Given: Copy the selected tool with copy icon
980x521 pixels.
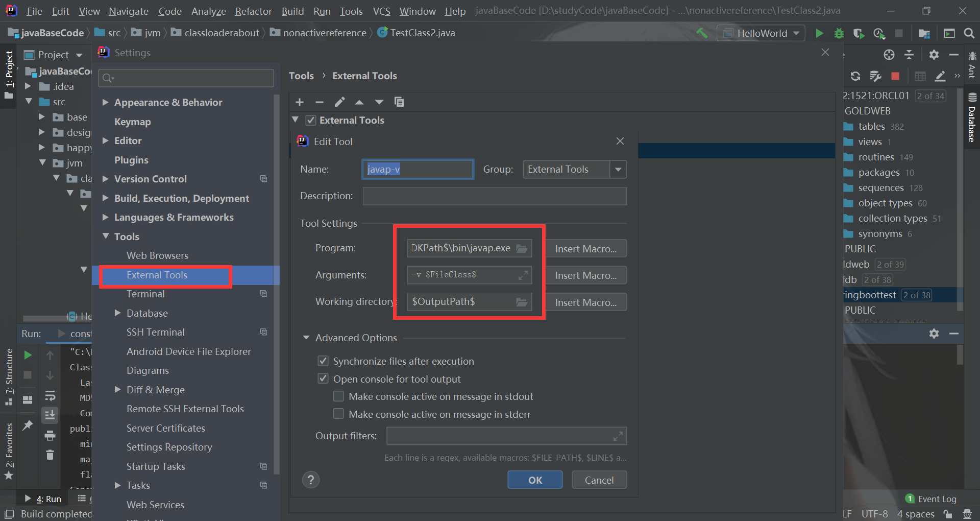Looking at the screenshot, I should (399, 102).
